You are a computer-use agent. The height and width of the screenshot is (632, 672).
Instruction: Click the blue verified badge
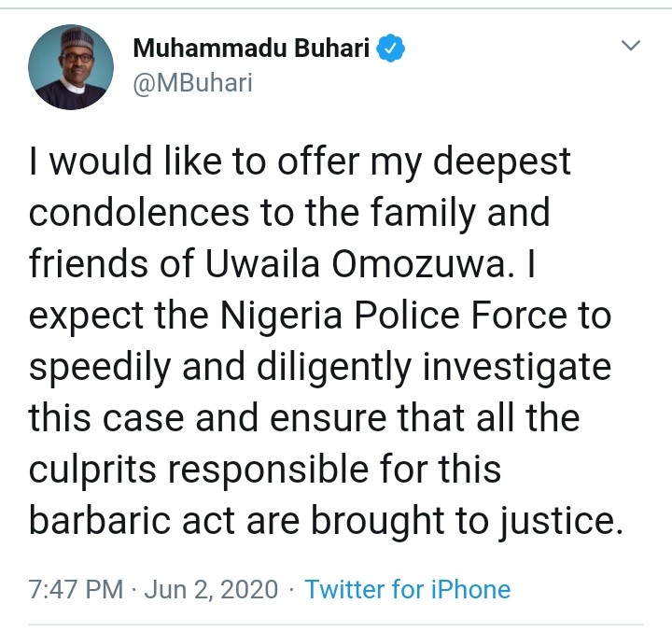pos(390,49)
